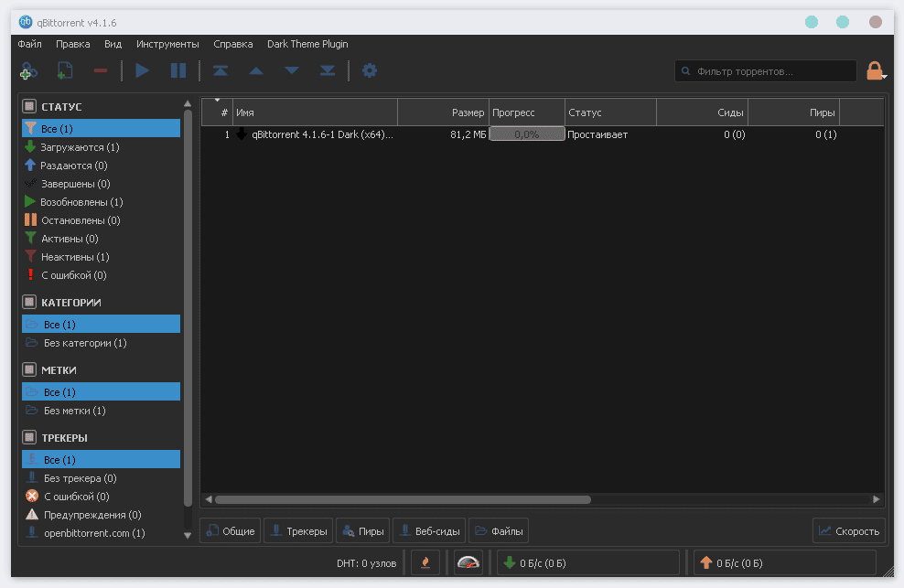
Task: Open the Справка menu
Action: (x=233, y=44)
